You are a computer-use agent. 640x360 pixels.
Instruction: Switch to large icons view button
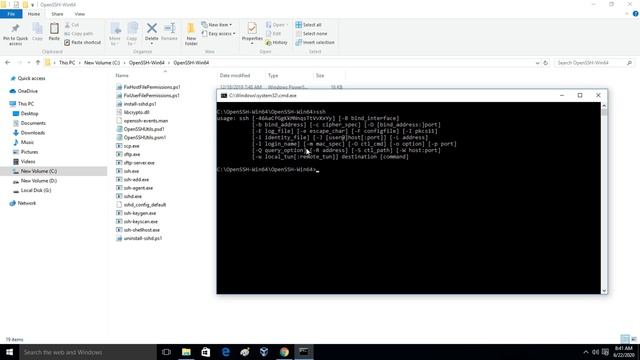633,339
